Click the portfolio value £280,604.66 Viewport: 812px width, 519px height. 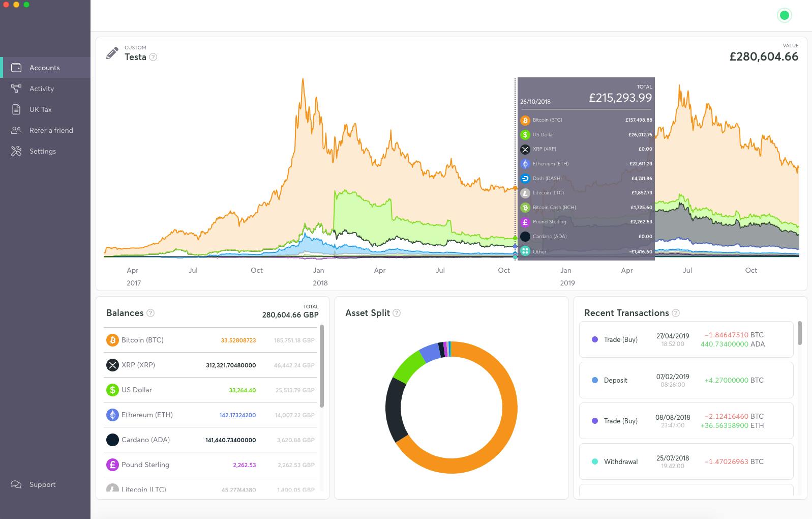[764, 56]
